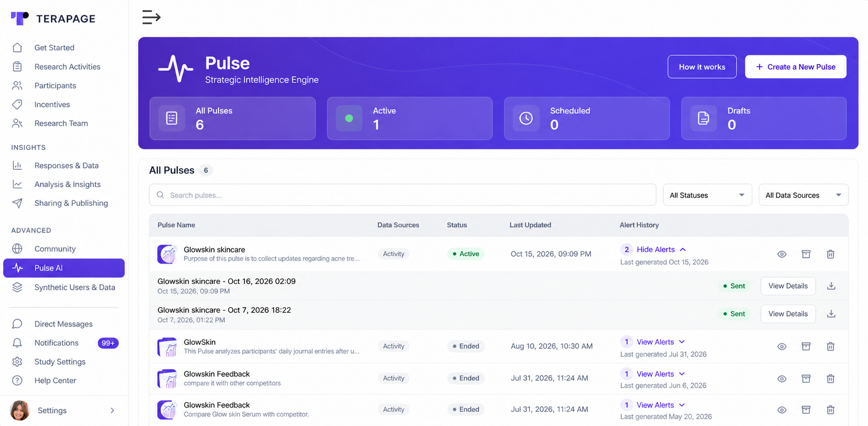Screen dimensions: 868x426
Task: Click the Glowskin skincare pulse thumbnail icon
Action: coord(167,254)
